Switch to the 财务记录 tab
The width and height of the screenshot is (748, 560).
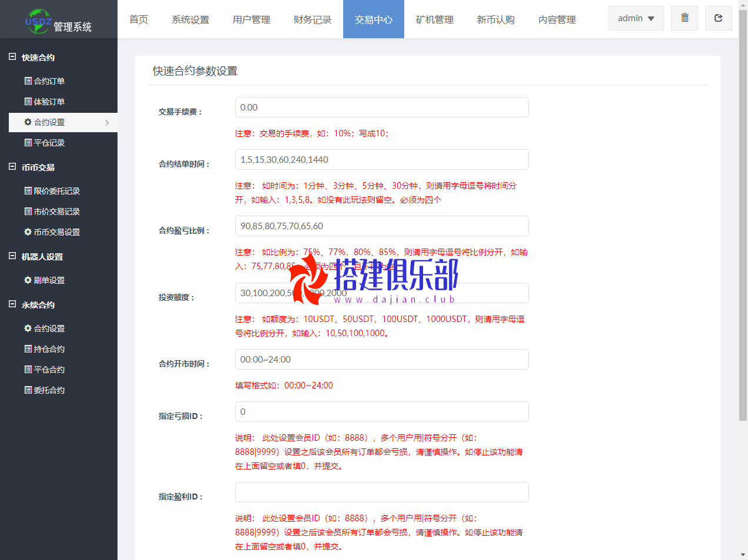(312, 19)
